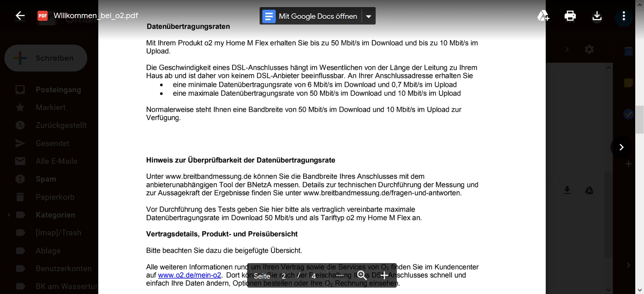Open the [Imap]/Trash label
This screenshot has width=644, height=294.
(58, 233)
